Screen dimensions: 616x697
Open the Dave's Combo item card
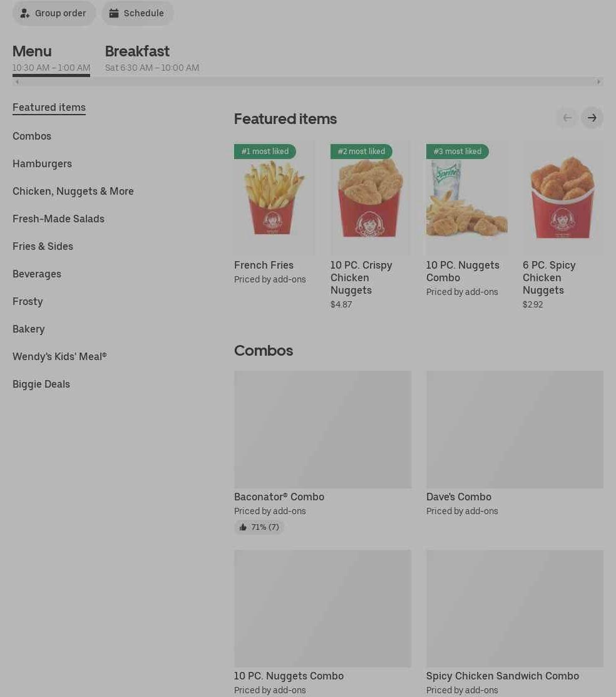coord(515,443)
